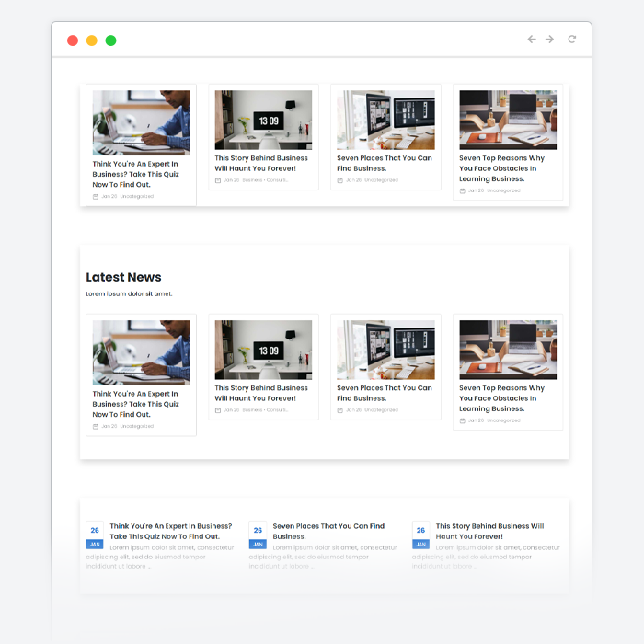Click 'Business' category on Latest News clock card

click(x=252, y=410)
